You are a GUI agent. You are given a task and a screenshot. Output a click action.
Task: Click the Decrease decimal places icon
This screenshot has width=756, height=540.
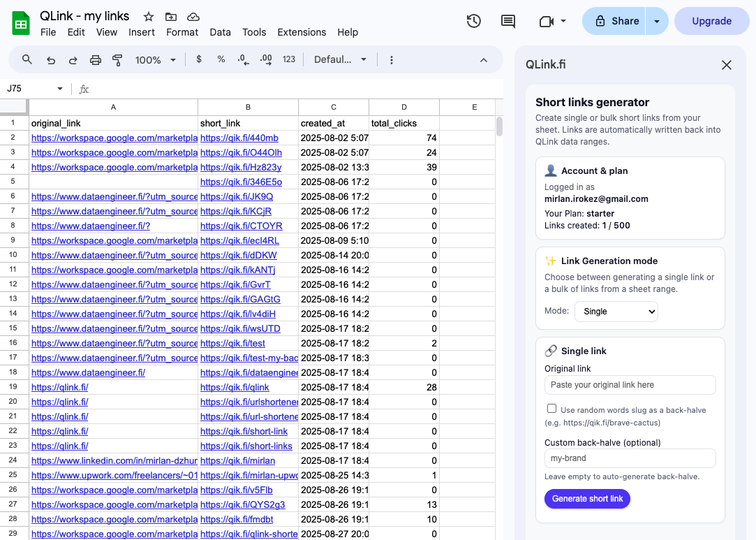[x=243, y=60]
